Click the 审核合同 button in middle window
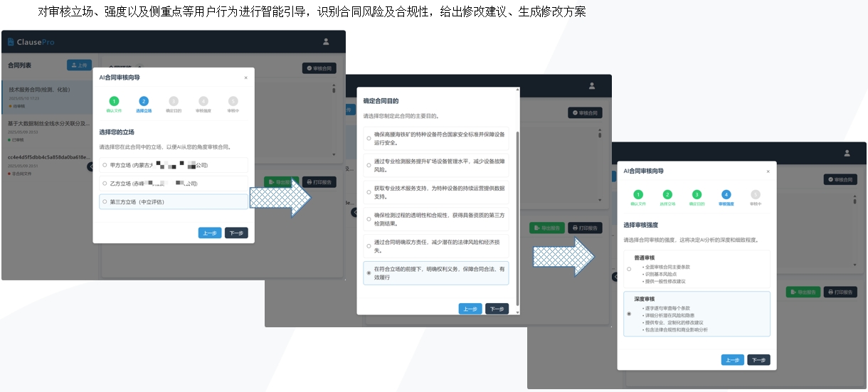Image resolution: width=868 pixels, height=392 pixels. pyautogui.click(x=586, y=112)
